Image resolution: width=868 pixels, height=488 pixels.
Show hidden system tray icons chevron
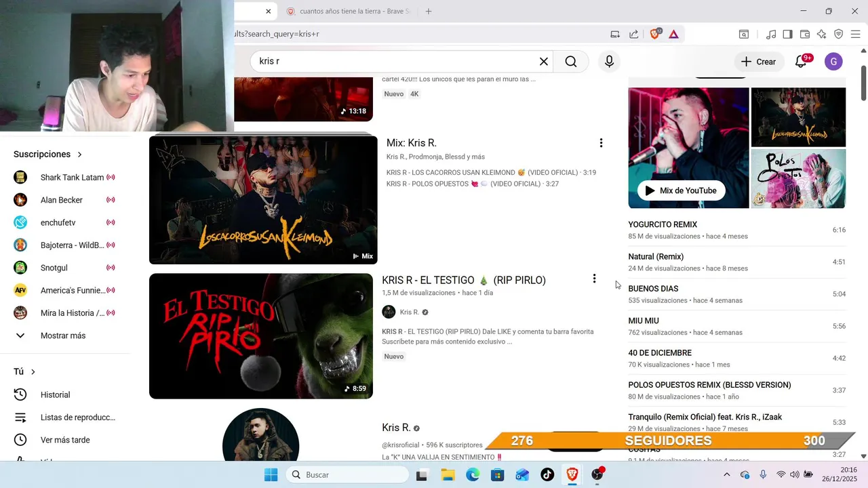(727, 474)
